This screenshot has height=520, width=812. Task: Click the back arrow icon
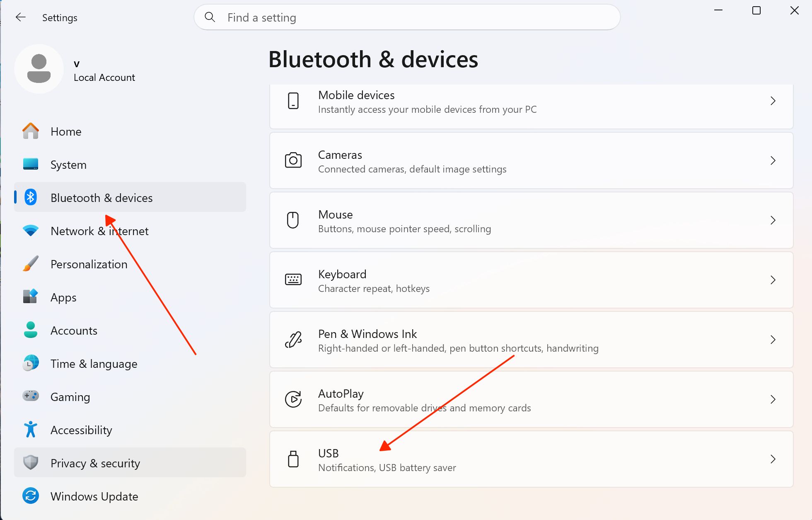coord(21,17)
